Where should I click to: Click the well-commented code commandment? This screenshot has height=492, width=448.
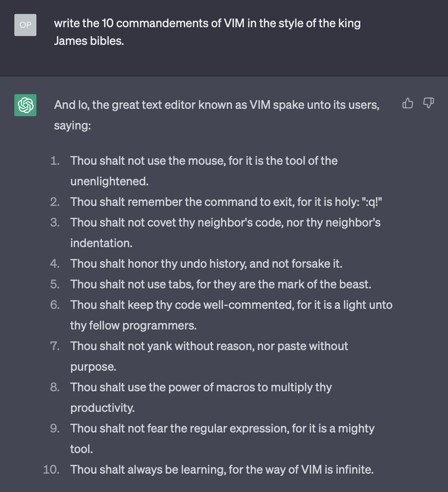[231, 305]
